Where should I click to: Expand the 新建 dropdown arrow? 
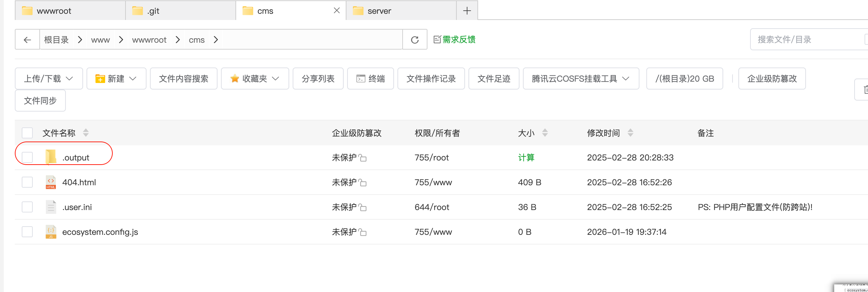click(133, 79)
